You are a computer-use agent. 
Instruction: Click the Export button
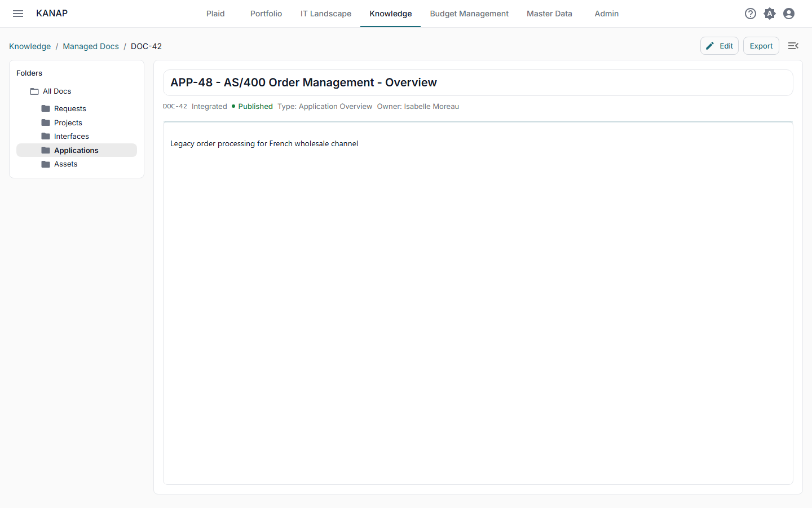pyautogui.click(x=761, y=46)
